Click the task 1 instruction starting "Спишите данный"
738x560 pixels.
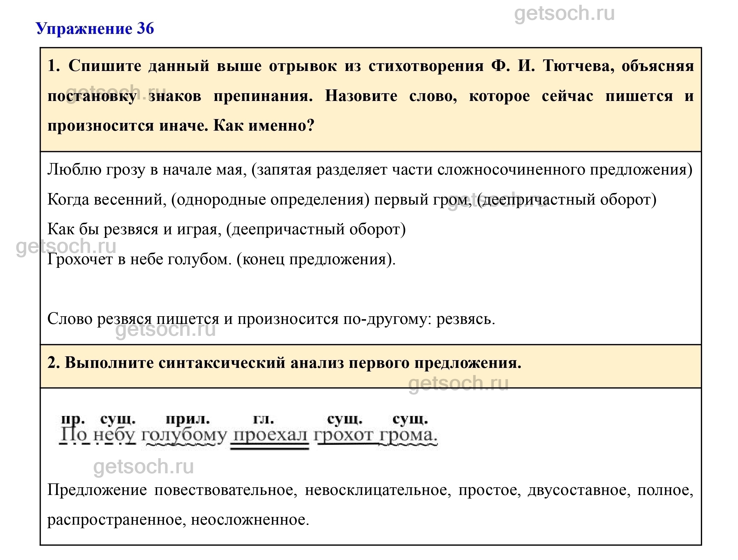click(x=370, y=96)
